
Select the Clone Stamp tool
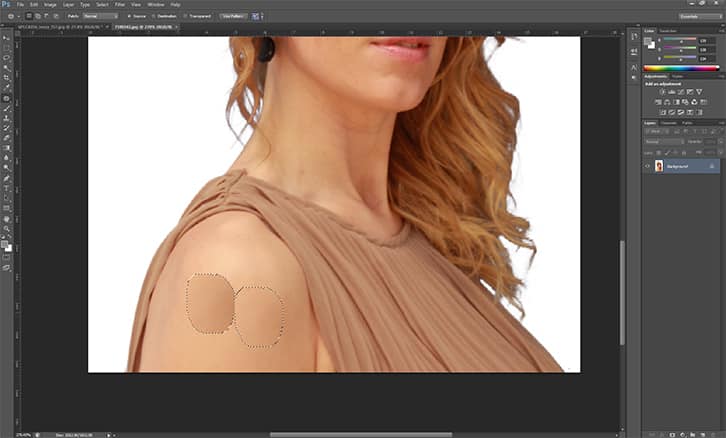tap(6, 119)
